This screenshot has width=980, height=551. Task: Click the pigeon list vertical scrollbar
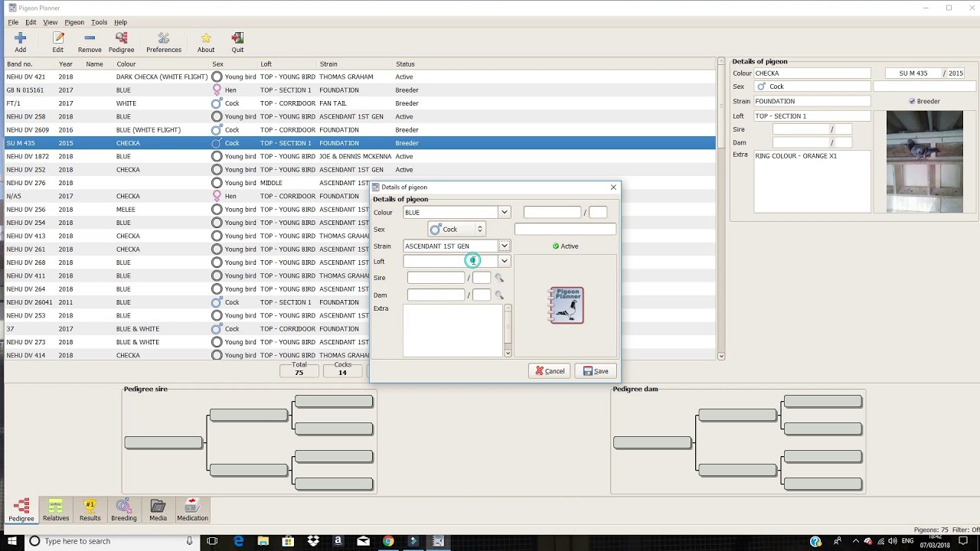point(720,208)
